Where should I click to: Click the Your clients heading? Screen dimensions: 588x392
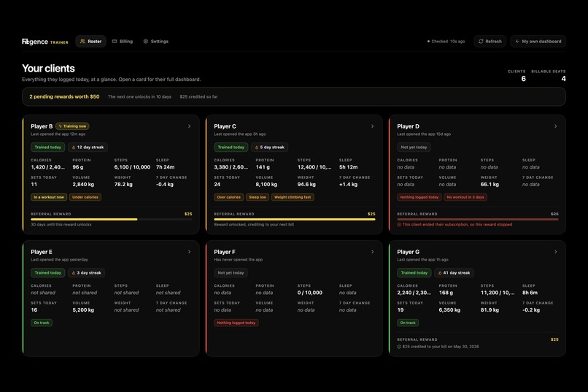pyautogui.click(x=48, y=69)
